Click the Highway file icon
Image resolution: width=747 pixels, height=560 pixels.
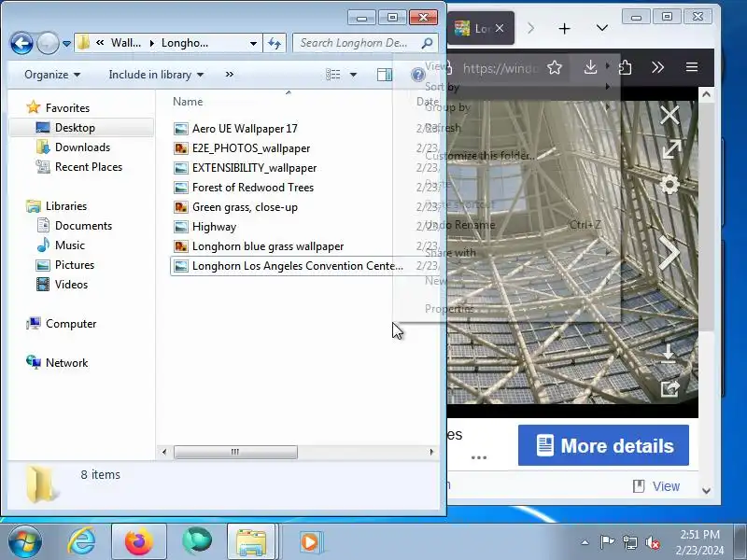(x=180, y=227)
